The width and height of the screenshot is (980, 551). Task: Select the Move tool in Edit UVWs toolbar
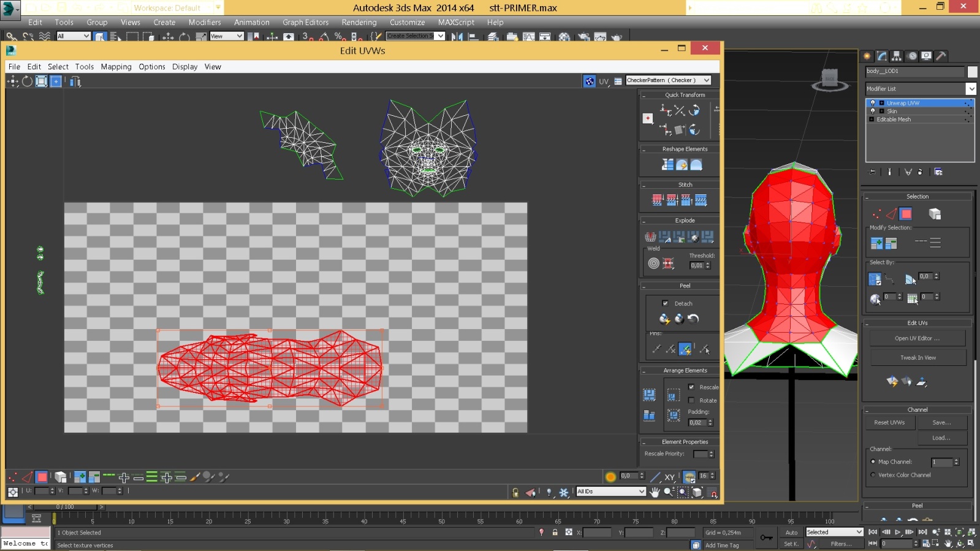click(13, 82)
